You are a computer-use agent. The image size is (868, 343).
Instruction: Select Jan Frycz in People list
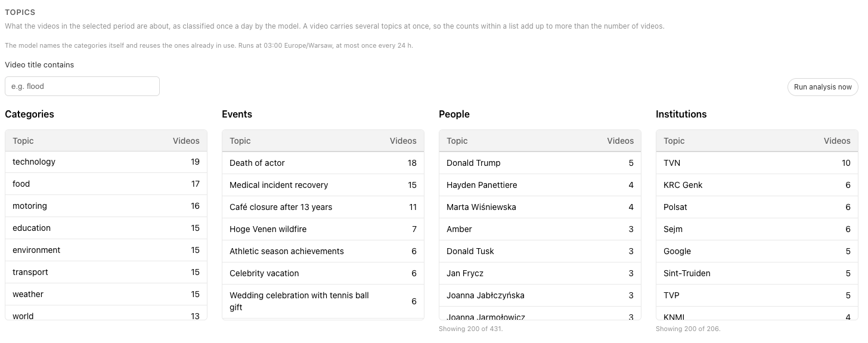540,273
